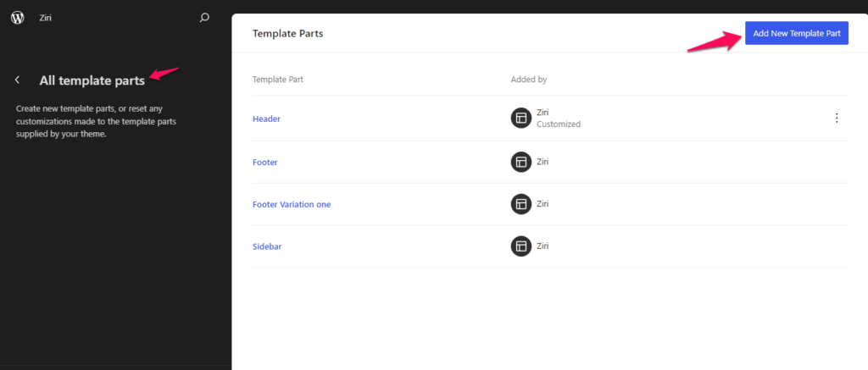The height and width of the screenshot is (370, 868).
Task: Click Ziri author name in Sidebar row
Action: click(542, 246)
